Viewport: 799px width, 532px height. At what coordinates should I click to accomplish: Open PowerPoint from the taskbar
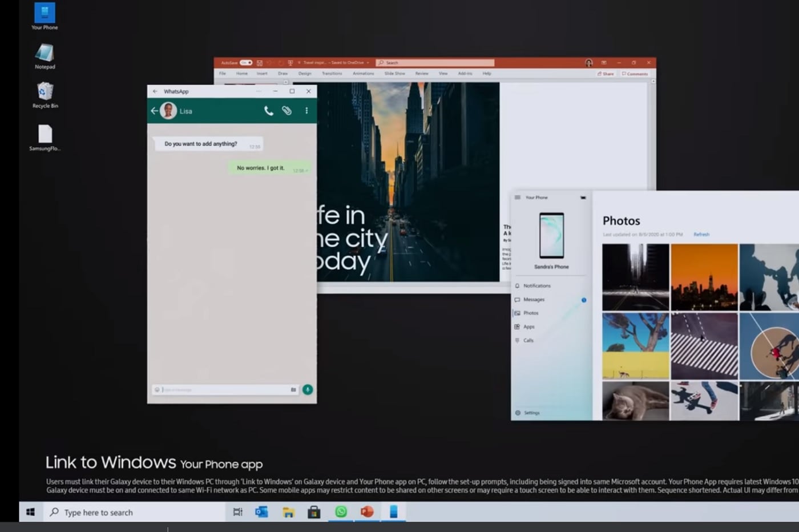click(366, 512)
